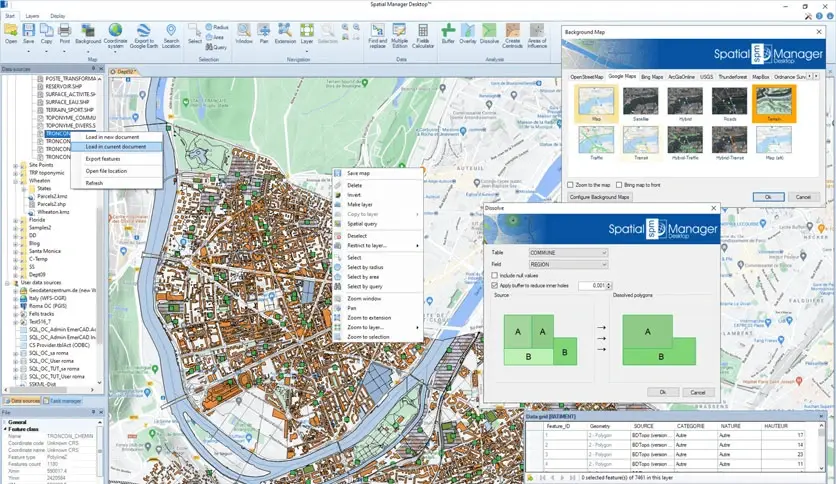Click the Print icon in the ribbon

[x=65, y=31]
